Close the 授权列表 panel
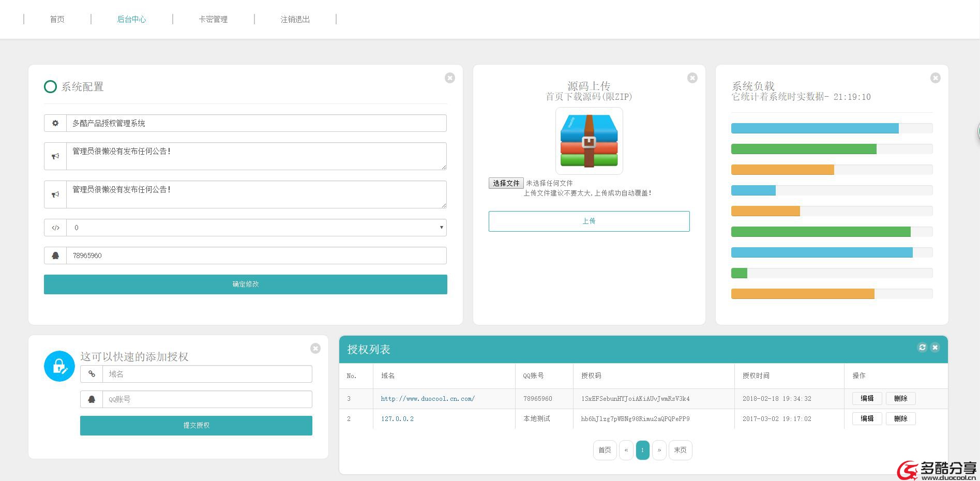This screenshot has width=980, height=481. tap(935, 347)
